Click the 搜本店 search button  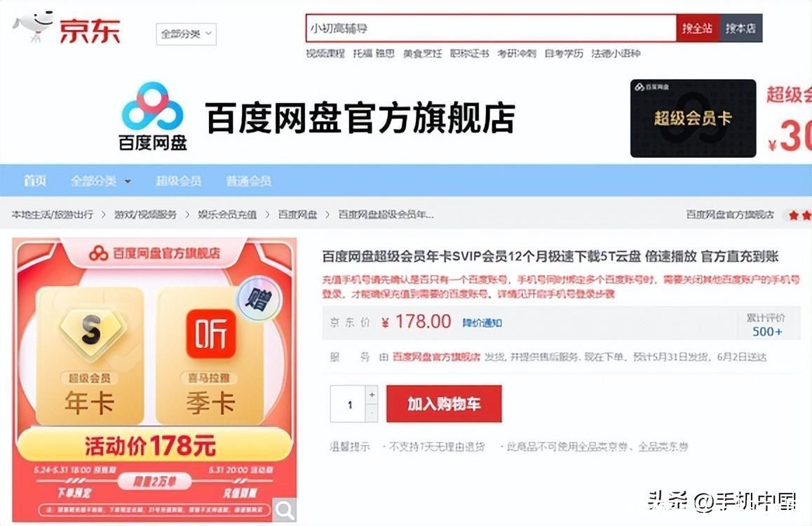(740, 29)
